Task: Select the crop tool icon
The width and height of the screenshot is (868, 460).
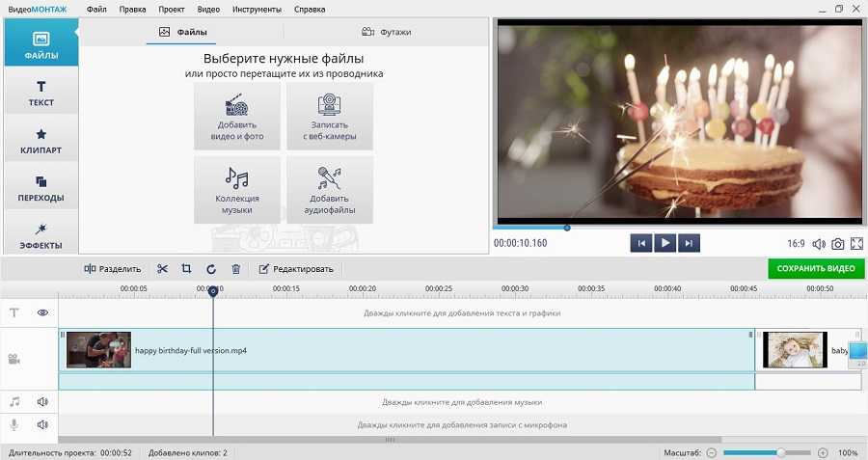Action: [x=186, y=269]
